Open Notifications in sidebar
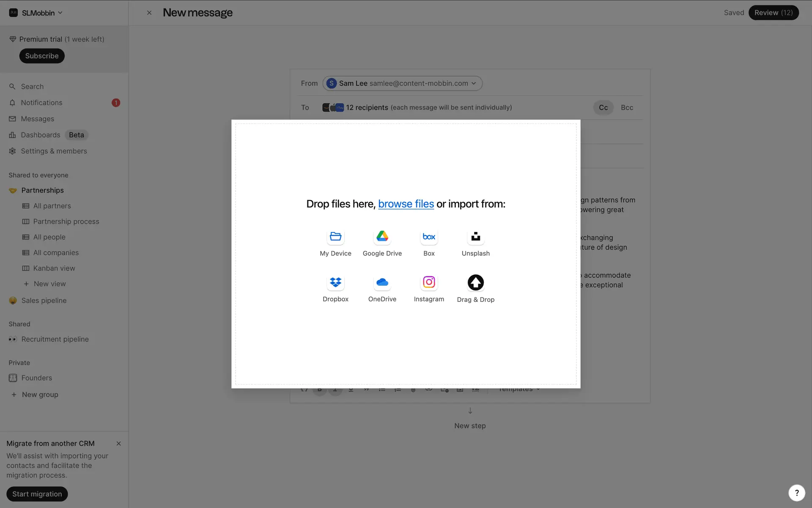 pos(41,103)
